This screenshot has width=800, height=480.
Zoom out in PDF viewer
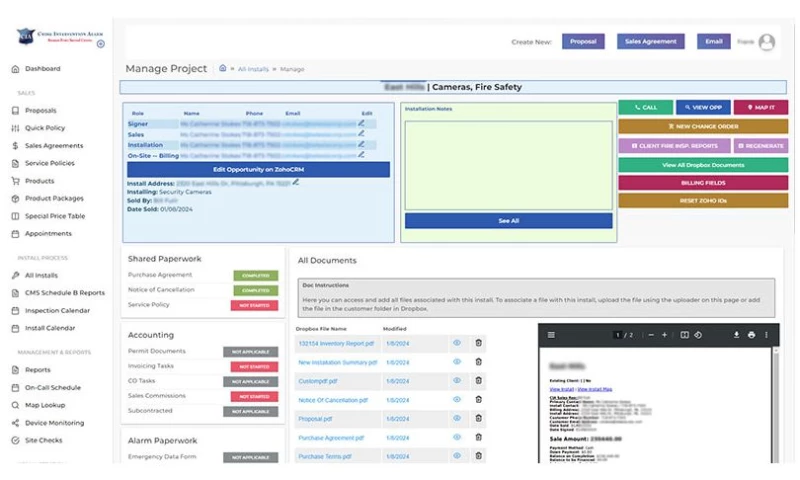(x=651, y=335)
